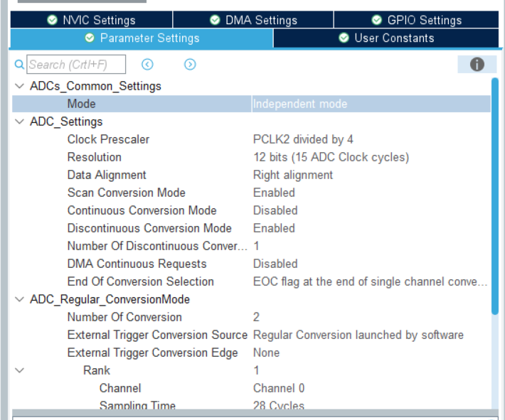Collapse the ADCs_Common_Settings section
The width and height of the screenshot is (505, 420).
point(19,86)
